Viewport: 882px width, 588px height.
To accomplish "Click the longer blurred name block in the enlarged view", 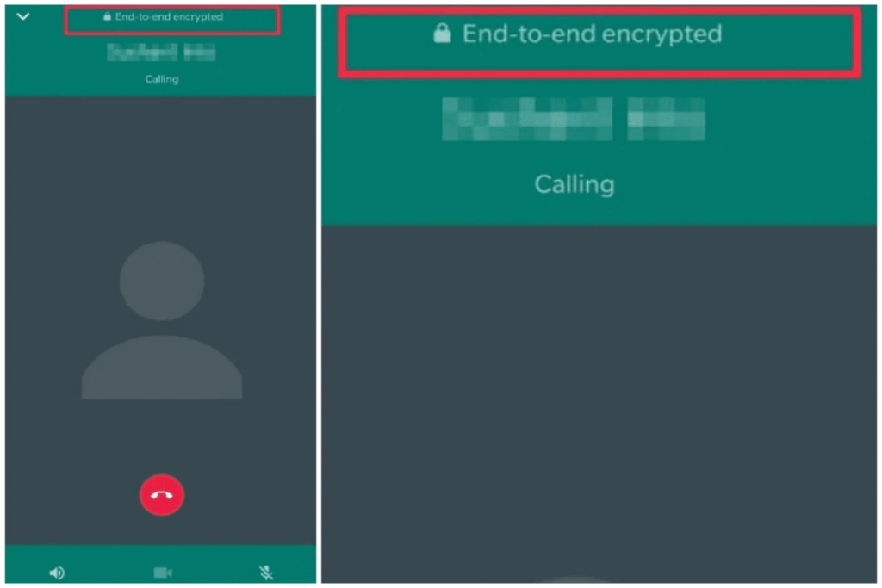I will pyautogui.click(x=527, y=119).
